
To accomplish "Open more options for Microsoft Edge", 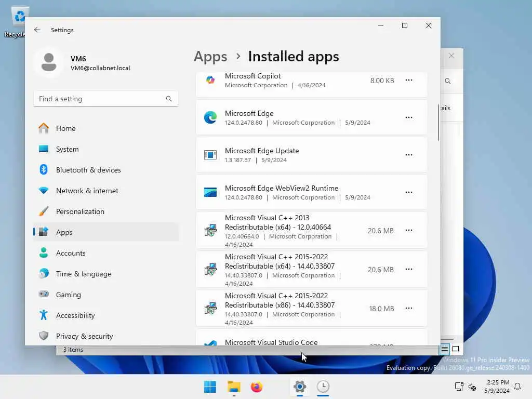I will [409, 117].
